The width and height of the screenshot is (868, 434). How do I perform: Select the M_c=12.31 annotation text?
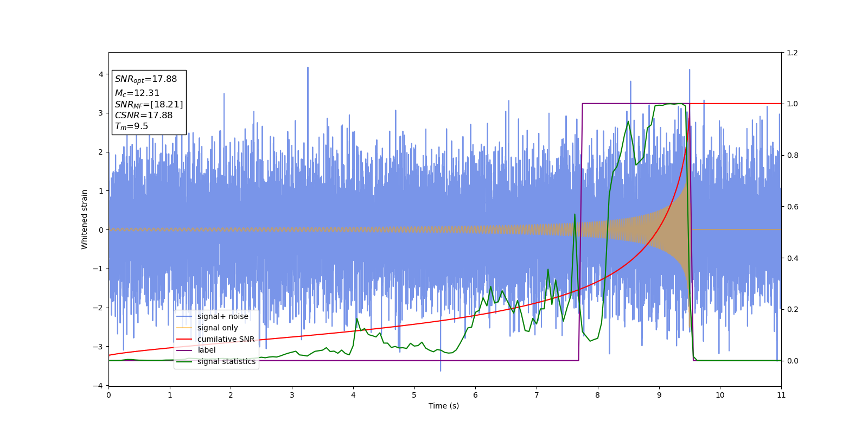[x=137, y=93]
